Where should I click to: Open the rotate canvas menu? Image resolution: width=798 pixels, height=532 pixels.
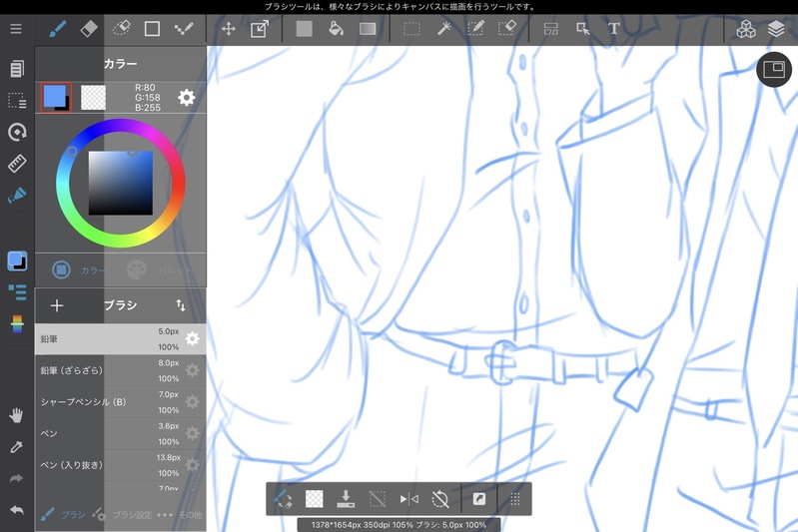click(x=17, y=132)
